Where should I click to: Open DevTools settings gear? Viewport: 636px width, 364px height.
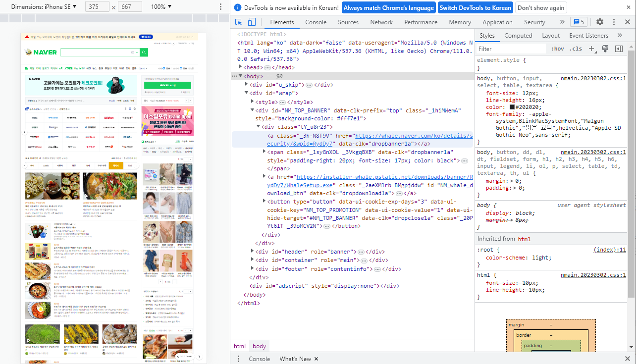pyautogui.click(x=600, y=22)
